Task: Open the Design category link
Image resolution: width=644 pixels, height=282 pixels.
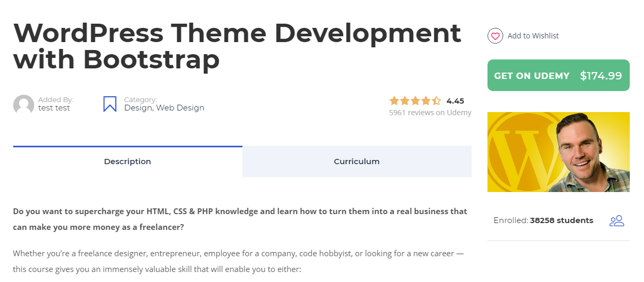Action: point(138,108)
